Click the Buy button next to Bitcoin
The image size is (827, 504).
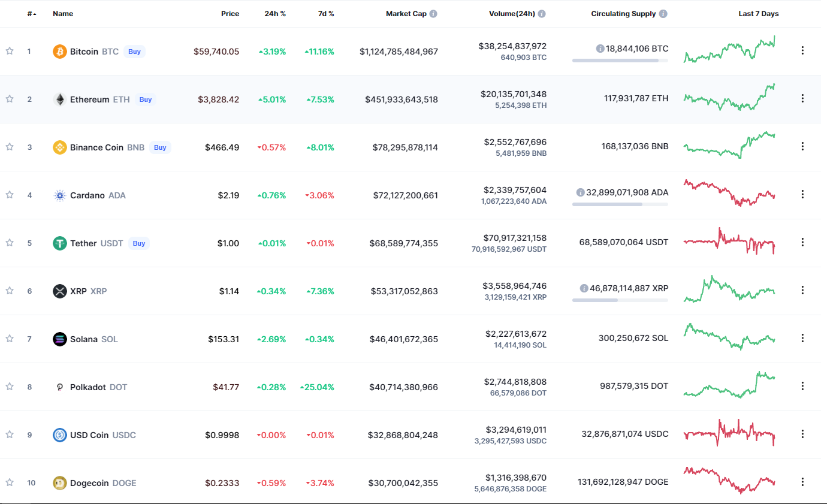click(x=135, y=52)
